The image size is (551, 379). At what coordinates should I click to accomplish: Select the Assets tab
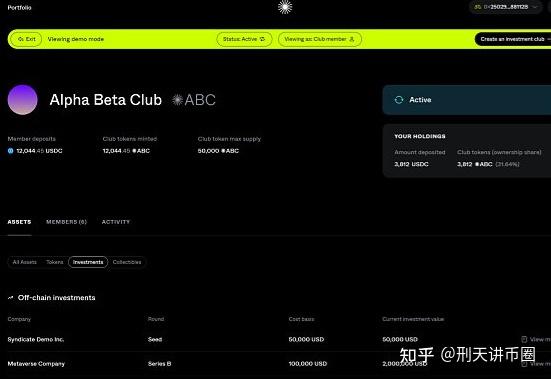pos(19,222)
